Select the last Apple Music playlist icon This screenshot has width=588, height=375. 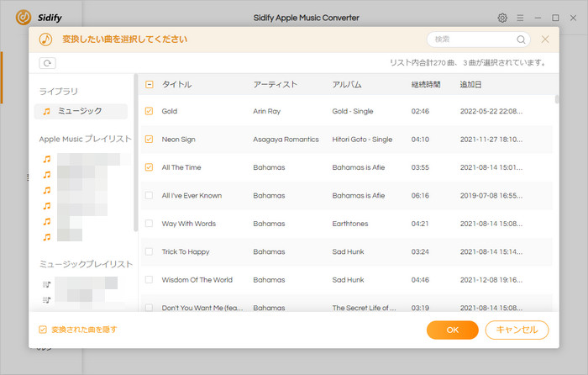47,237
